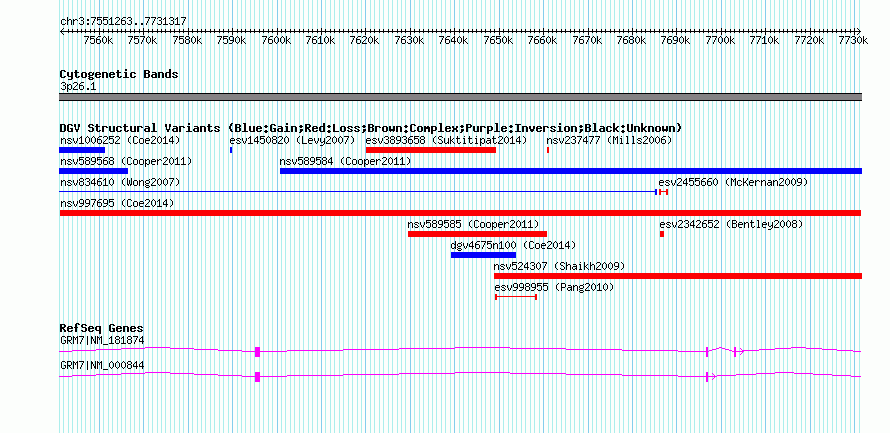Click the nsv589584 (Cooper2011) label
Viewport: 890px width, 433px height.
(x=345, y=161)
